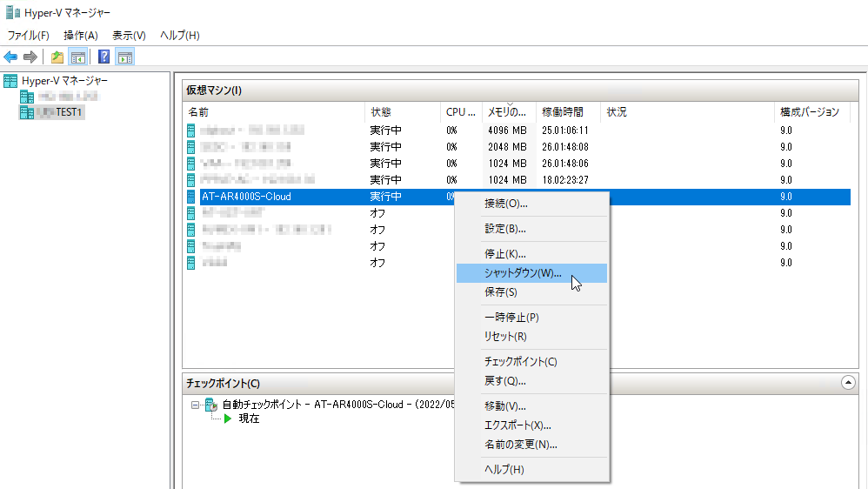868x489 pixels.
Task: Choose チェックポイント(C) from the context menu
Action: [x=520, y=361]
